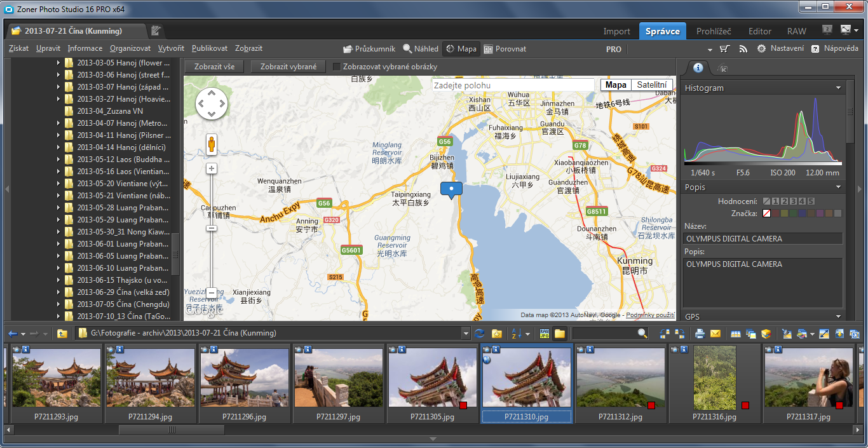Click the Název field with OLYMPUS DIGITAL CAMERA
The image size is (868, 448).
pos(763,239)
